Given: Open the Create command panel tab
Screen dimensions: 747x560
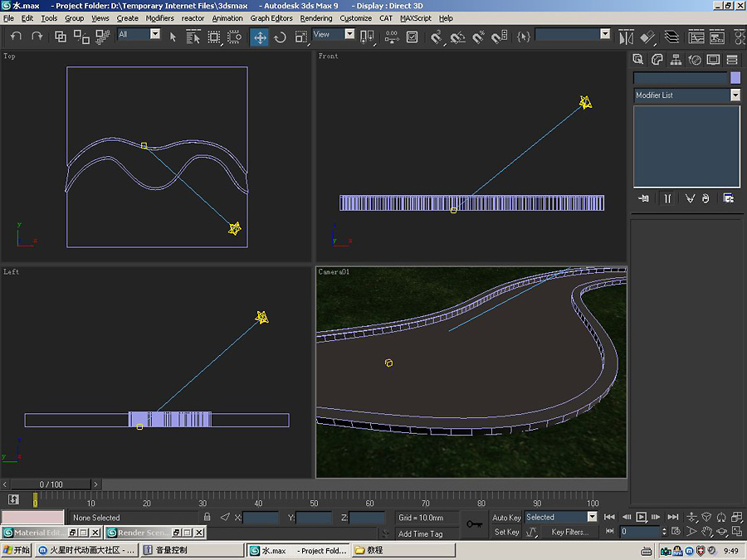Looking at the screenshot, I should point(638,60).
